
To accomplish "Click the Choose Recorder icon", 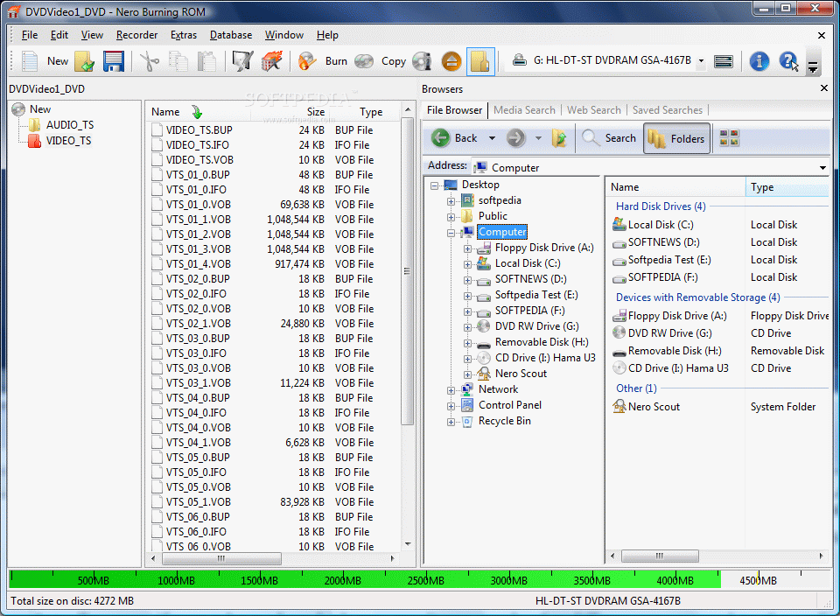I will 724,61.
